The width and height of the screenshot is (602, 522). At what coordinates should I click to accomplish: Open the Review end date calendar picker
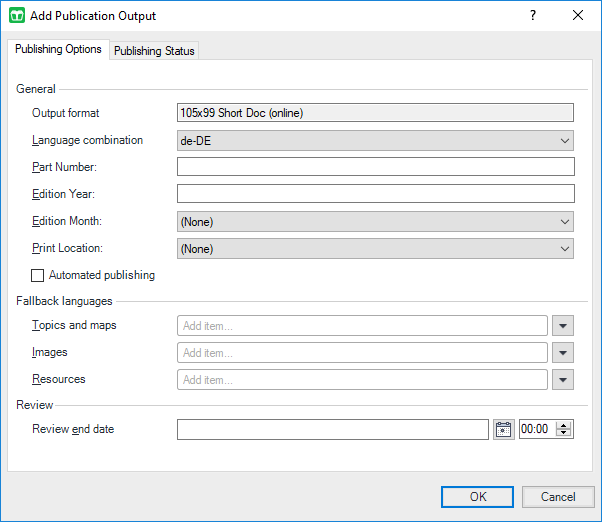pyautogui.click(x=503, y=429)
